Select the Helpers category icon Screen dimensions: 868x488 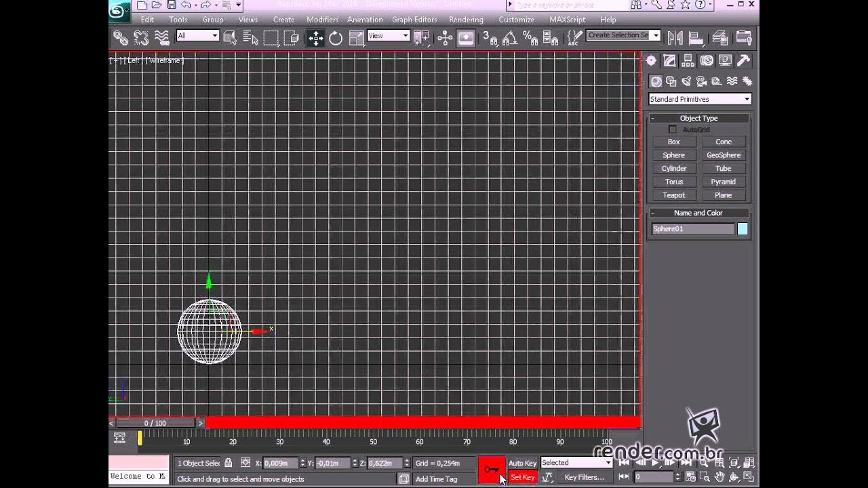click(716, 81)
